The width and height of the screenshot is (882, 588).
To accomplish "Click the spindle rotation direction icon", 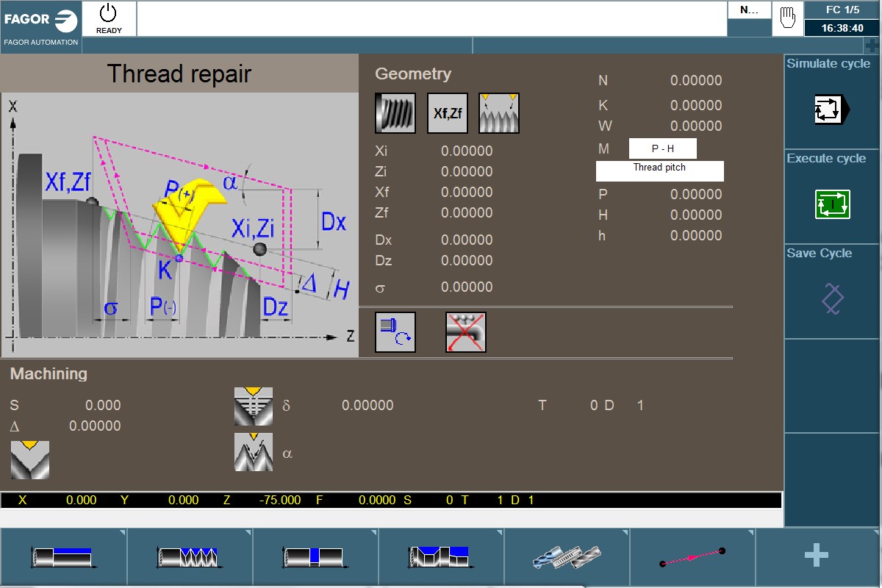I will [x=395, y=332].
